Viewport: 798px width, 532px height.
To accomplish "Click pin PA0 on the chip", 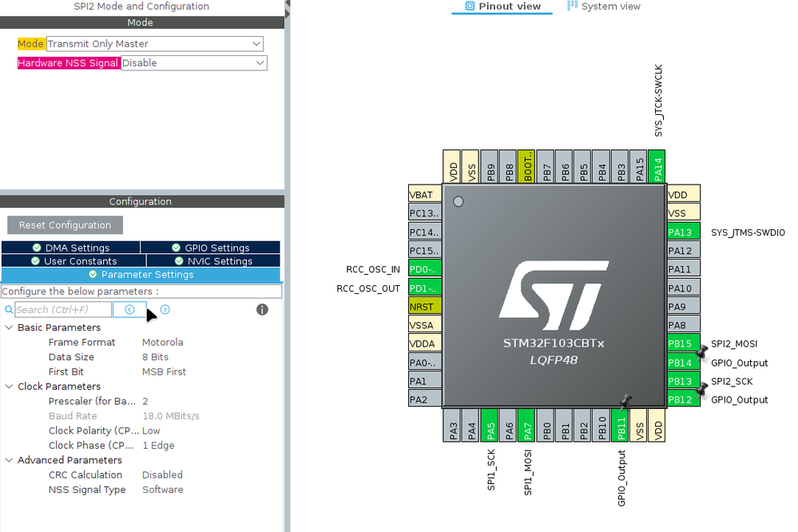I will click(425, 363).
